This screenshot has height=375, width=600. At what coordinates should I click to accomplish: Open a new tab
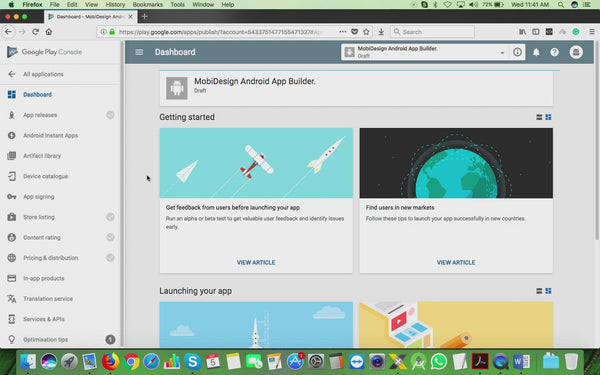[144, 16]
